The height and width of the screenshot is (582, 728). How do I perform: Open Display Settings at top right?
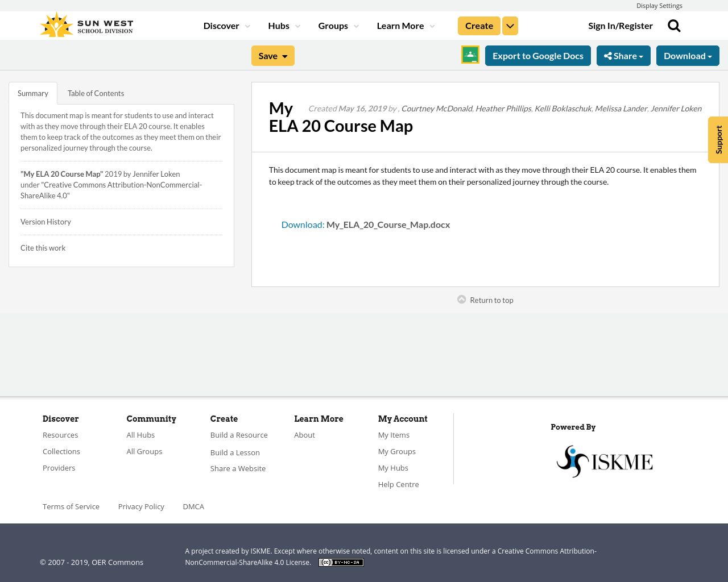(x=659, y=5)
